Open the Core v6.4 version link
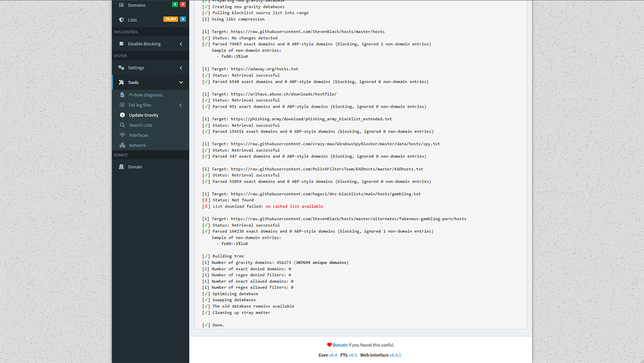The image size is (644, 363). pyautogui.click(x=333, y=355)
